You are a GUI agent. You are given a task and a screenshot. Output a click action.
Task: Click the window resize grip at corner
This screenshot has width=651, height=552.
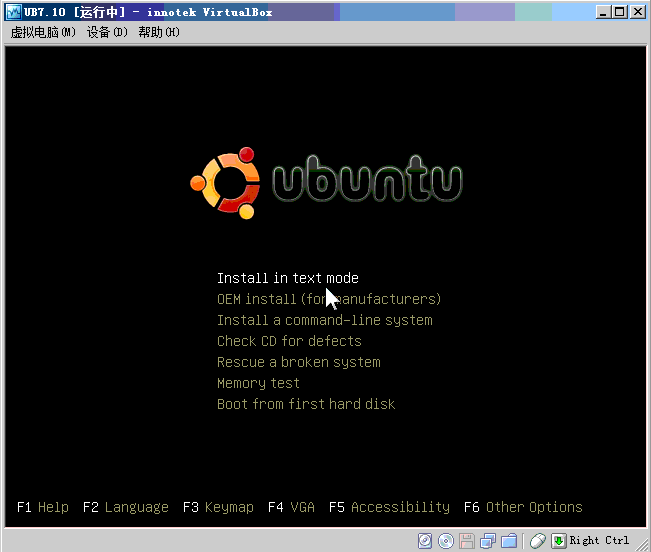[643, 544]
